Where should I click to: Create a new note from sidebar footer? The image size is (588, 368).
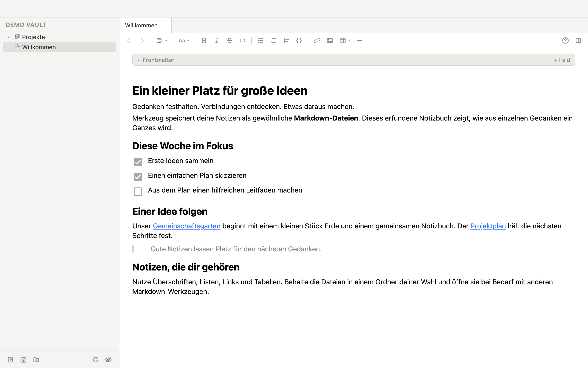click(x=10, y=359)
